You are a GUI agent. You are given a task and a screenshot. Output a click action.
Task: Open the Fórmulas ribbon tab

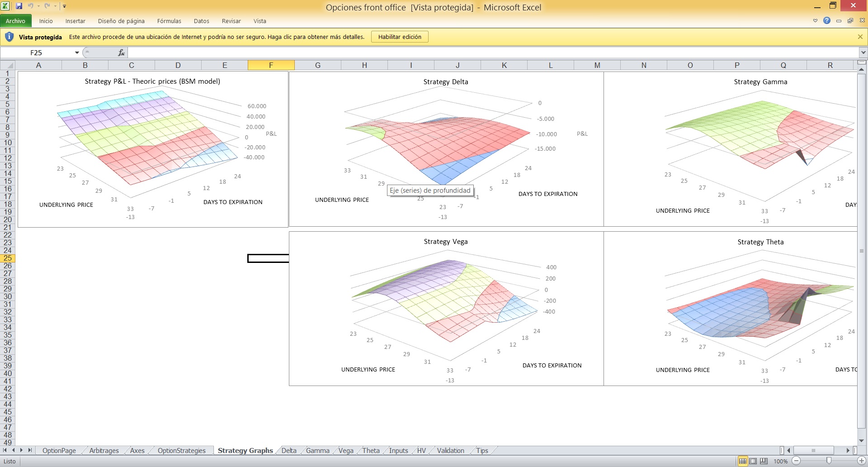[169, 21]
